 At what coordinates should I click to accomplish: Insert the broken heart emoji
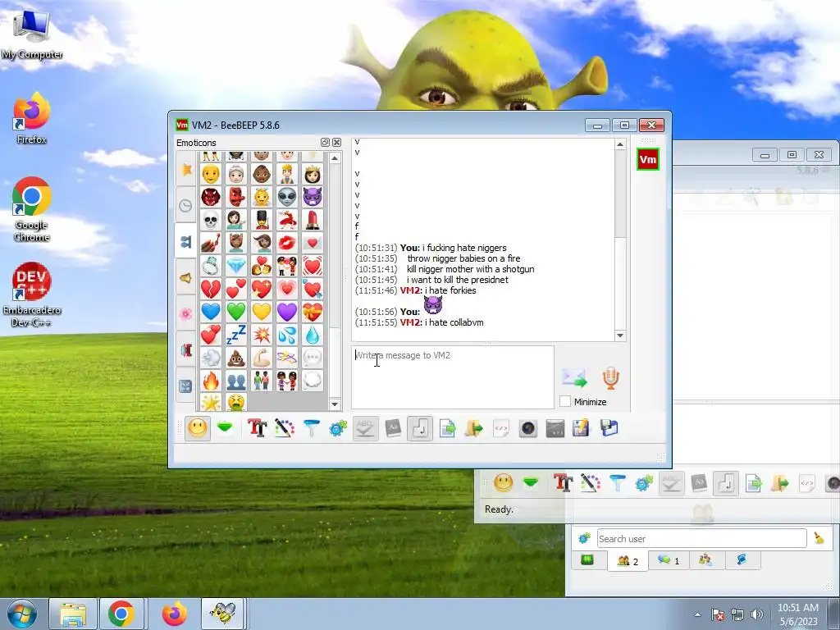pyautogui.click(x=211, y=289)
